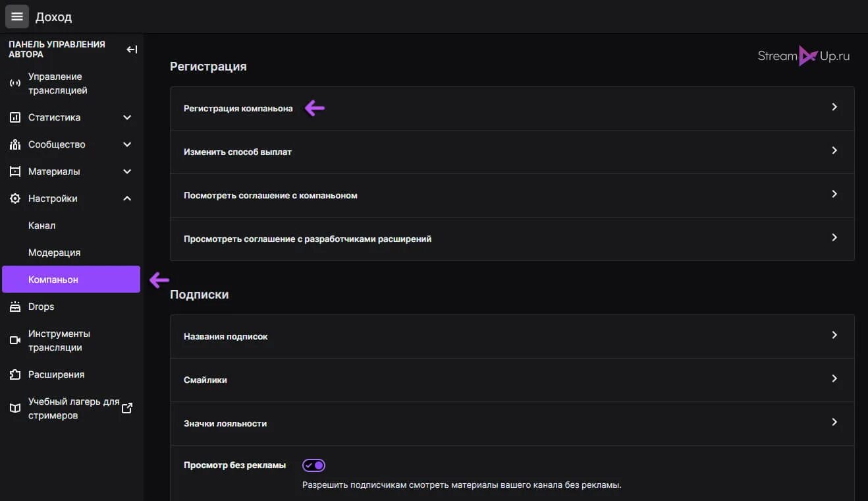Click the Инструменты трансляции camera icon
The image size is (868, 501).
(15, 340)
